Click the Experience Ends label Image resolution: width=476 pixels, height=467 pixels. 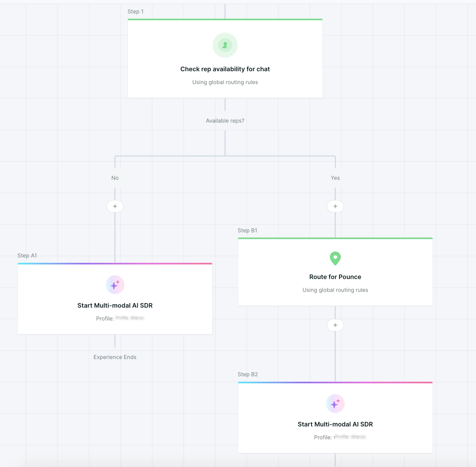(115, 357)
